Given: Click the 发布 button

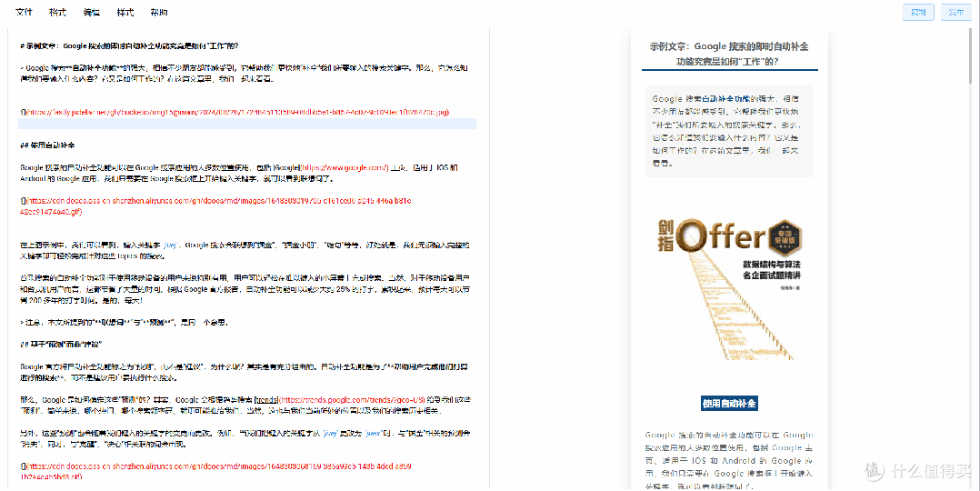Looking at the screenshot, I should click(x=956, y=12).
